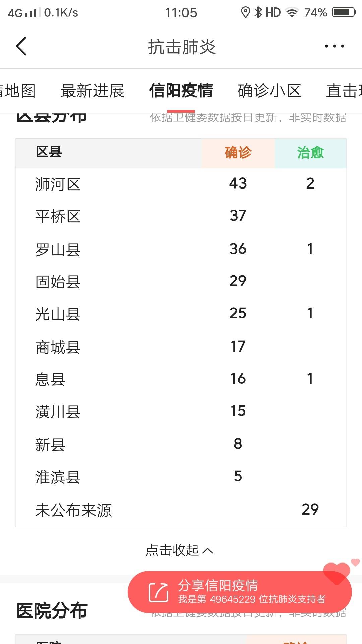
Task: Tap the 分享信阳疫情 share button
Action: pyautogui.click(x=240, y=592)
